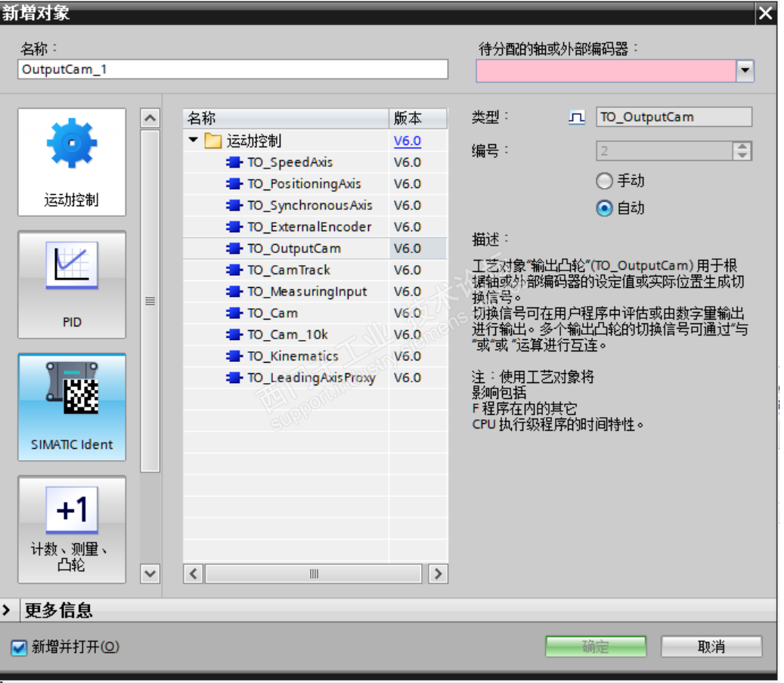Click the 运动控制 folder icon in tree

pyautogui.click(x=213, y=141)
